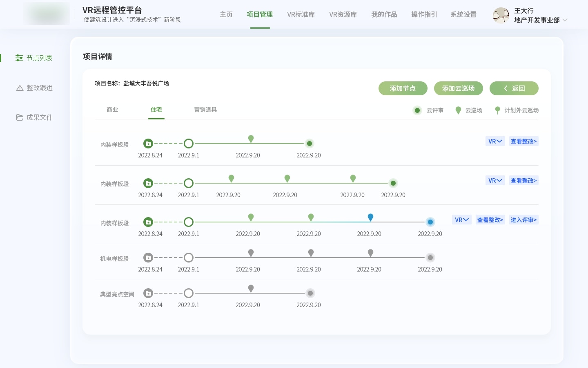Image resolution: width=588 pixels, height=368 pixels.
Task: Click camera icon on 机电样板段 row
Action: click(148, 258)
